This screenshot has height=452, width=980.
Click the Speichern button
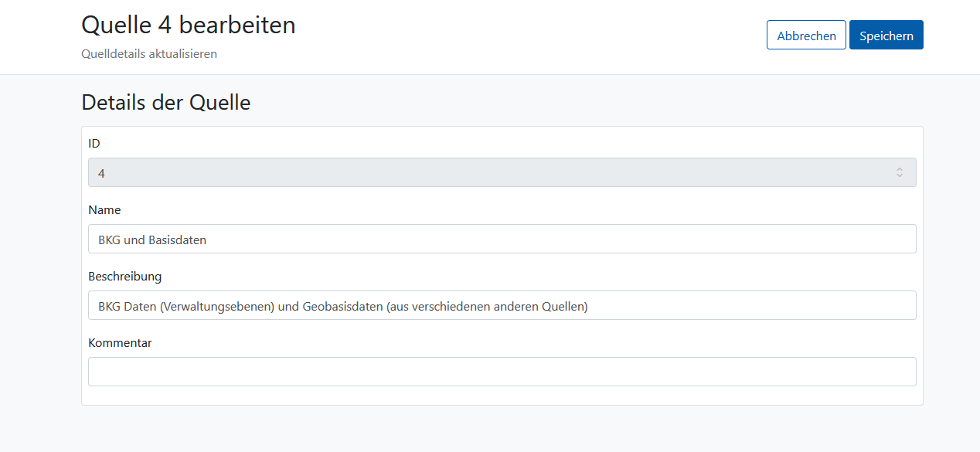[x=886, y=35]
